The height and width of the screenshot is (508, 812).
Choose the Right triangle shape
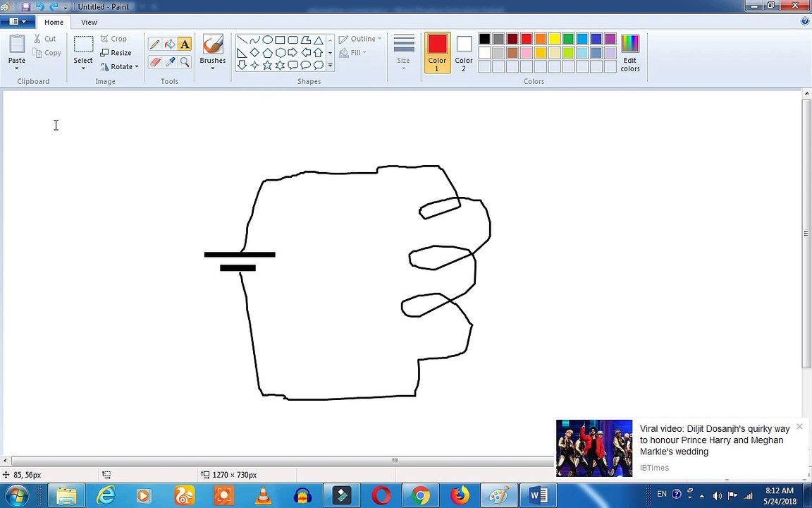tap(242, 52)
